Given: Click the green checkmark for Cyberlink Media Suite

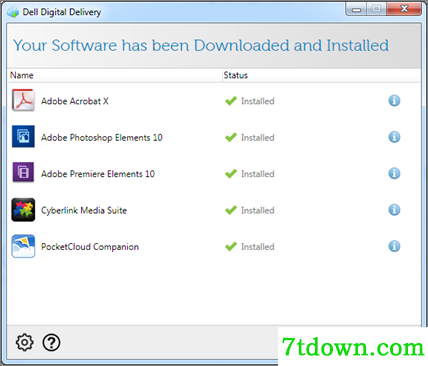Looking at the screenshot, I should coord(231,210).
